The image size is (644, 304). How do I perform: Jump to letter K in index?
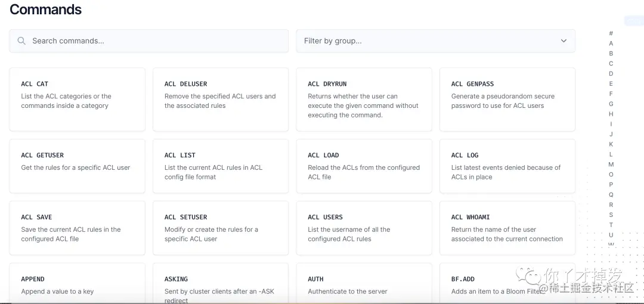coord(611,144)
